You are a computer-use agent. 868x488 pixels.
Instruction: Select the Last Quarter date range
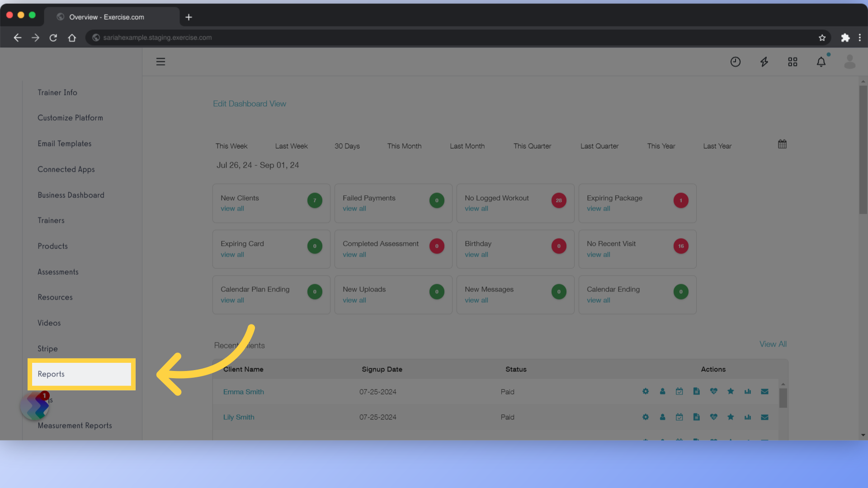coord(599,146)
